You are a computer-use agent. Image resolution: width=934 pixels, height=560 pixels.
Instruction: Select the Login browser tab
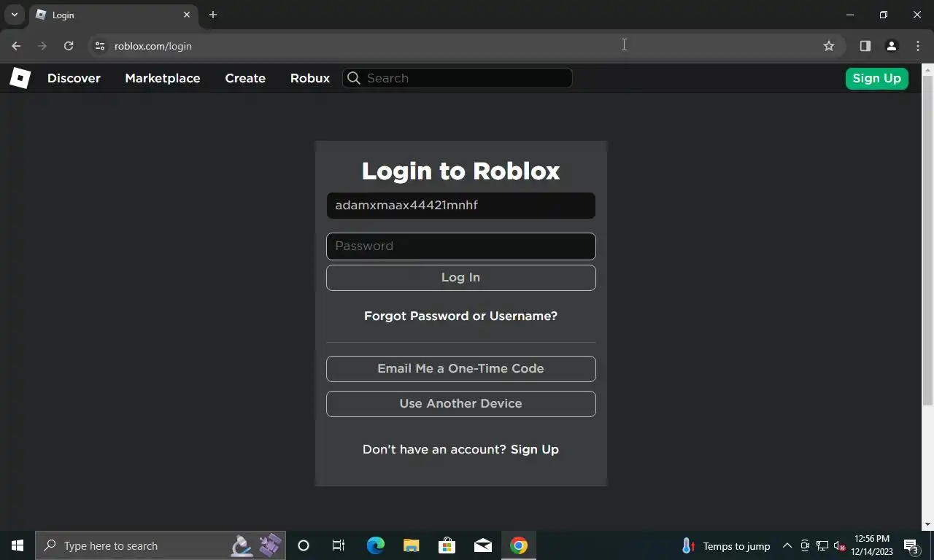click(113, 15)
